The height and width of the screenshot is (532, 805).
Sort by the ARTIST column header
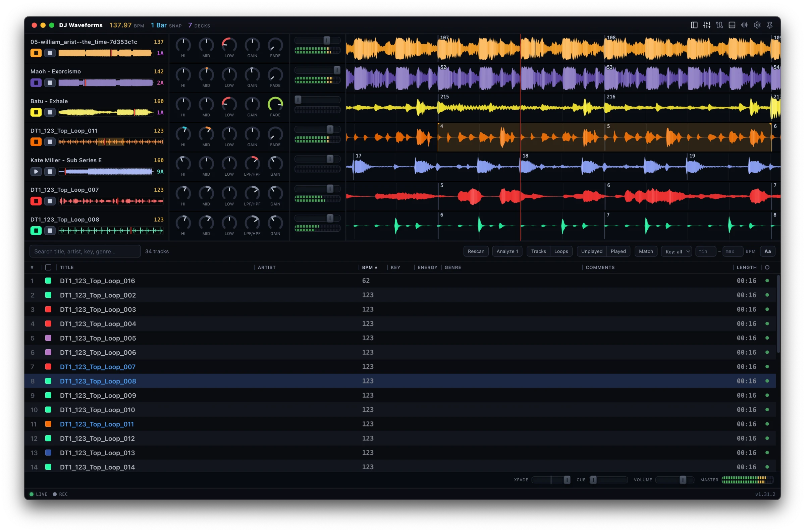click(266, 268)
